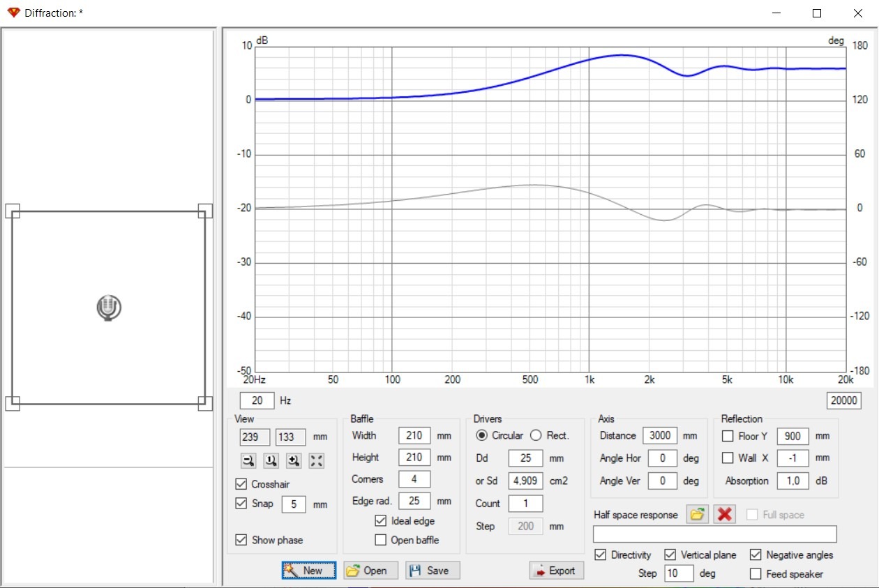Select the Rect. driver radio button

[x=536, y=435]
